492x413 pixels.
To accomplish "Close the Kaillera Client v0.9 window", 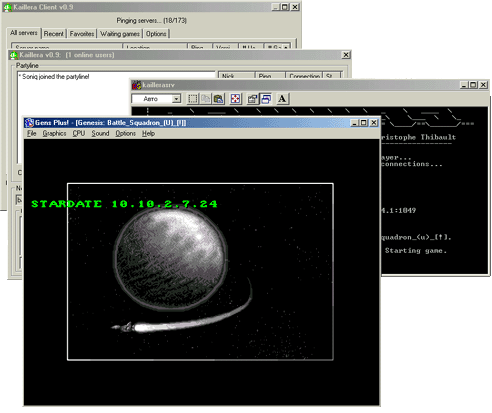I will pyautogui.click(x=295, y=7).
